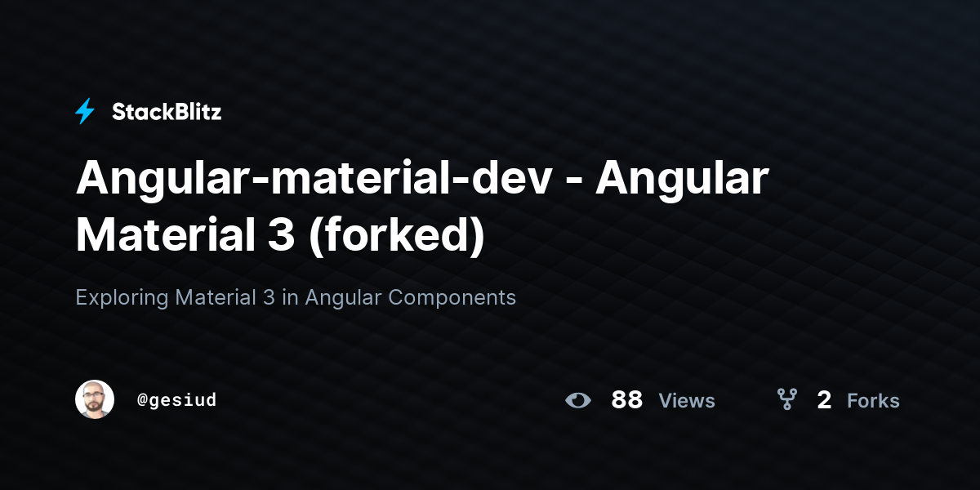Click the StackBlitz lightning bolt logo
This screenshot has width=980, height=490.
click(85, 112)
